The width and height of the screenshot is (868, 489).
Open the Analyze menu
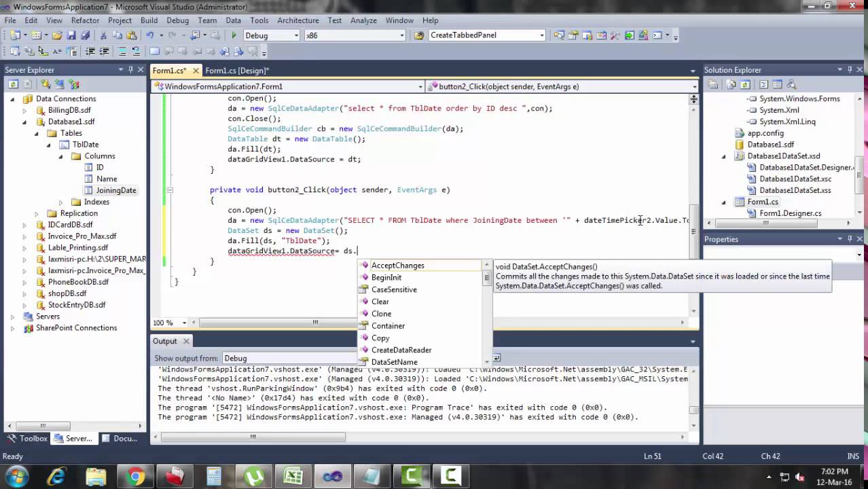(363, 20)
